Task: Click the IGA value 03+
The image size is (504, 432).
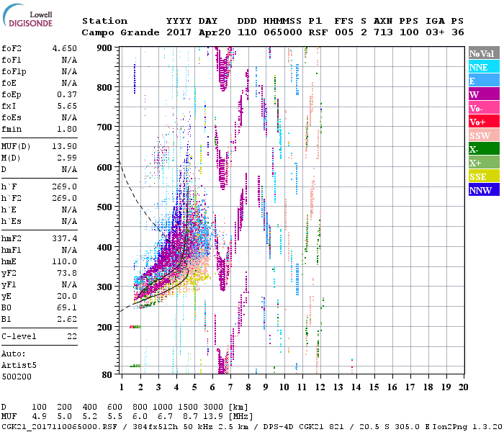Action: [435, 32]
